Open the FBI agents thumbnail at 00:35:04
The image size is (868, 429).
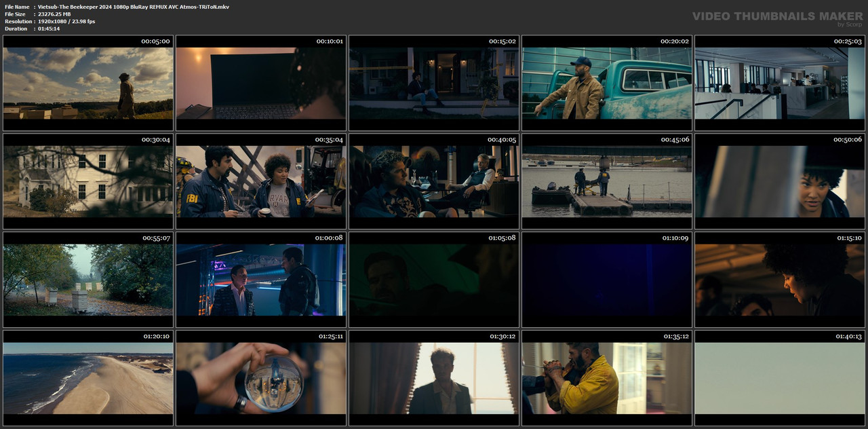pyautogui.click(x=261, y=181)
